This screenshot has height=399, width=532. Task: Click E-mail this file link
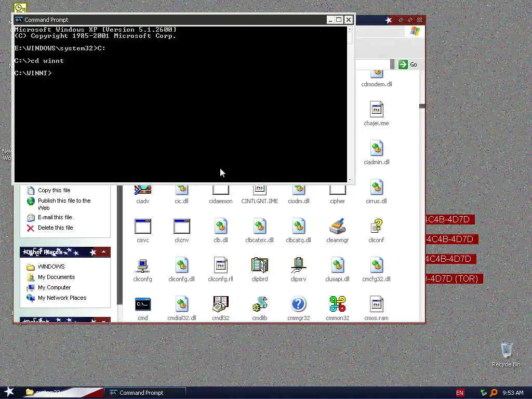[55, 218]
